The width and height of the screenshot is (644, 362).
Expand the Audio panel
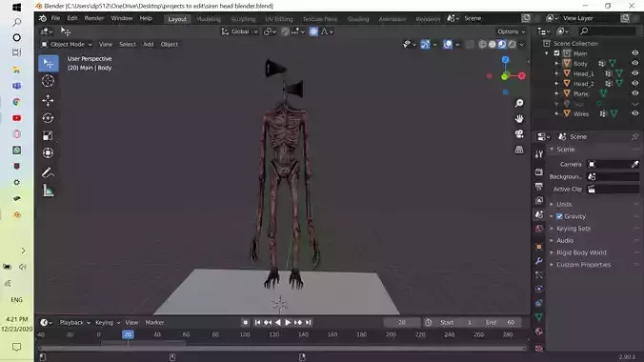pos(565,240)
